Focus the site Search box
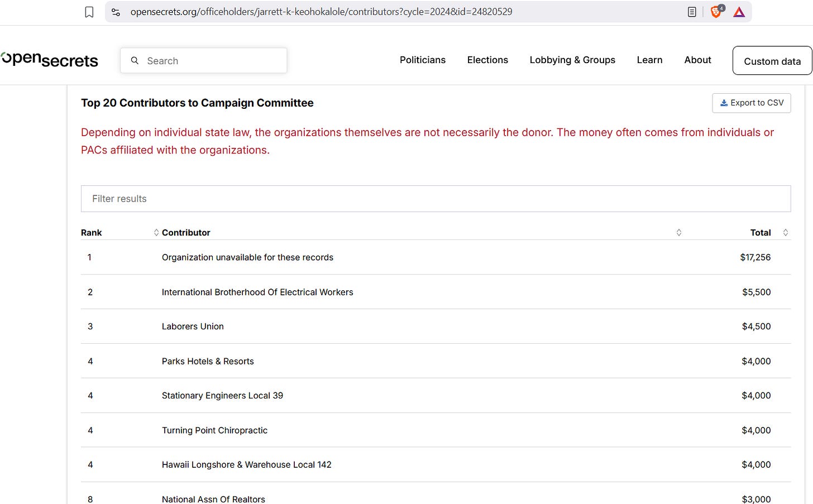 coord(204,61)
